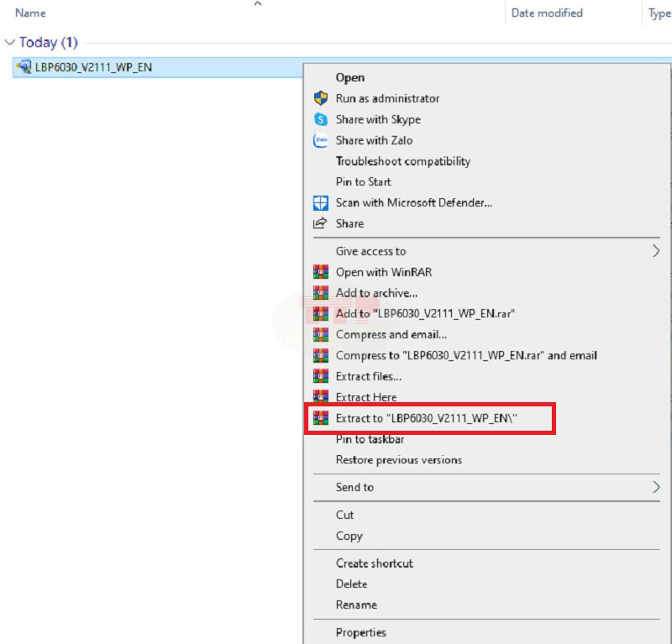Open Properties from the context menu
Viewport: 672px width, 644px height.
(361, 632)
